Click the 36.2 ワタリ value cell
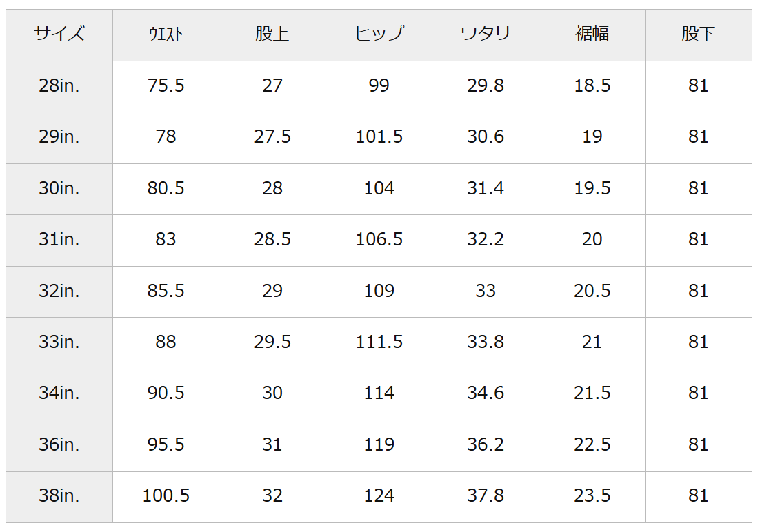760x532 pixels. coord(486,444)
